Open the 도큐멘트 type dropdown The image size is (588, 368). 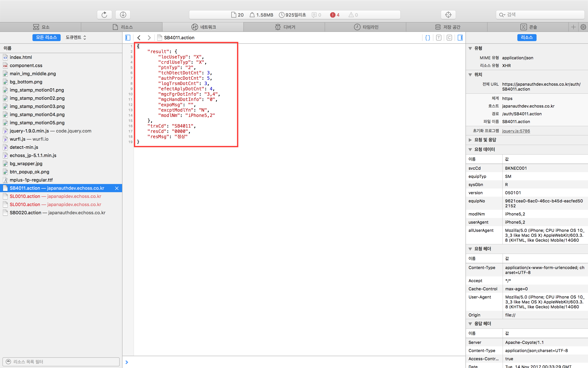click(76, 37)
